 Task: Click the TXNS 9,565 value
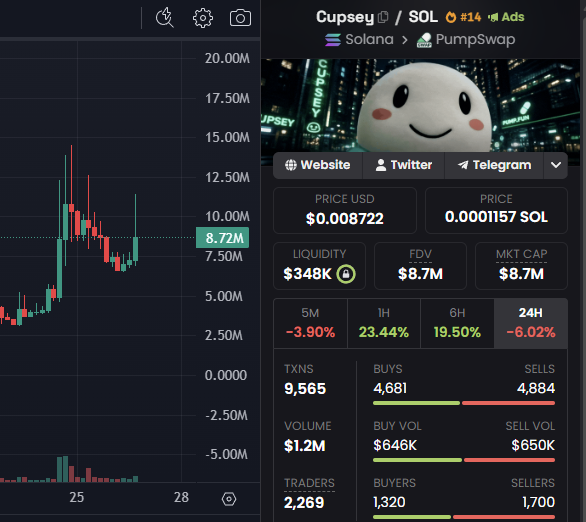click(x=305, y=389)
